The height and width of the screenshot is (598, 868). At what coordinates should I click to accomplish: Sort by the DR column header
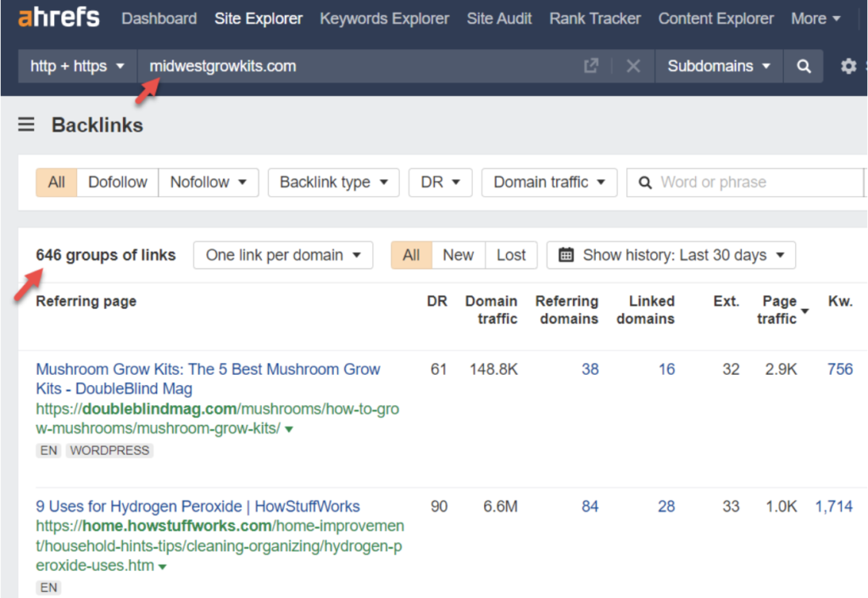(x=437, y=301)
